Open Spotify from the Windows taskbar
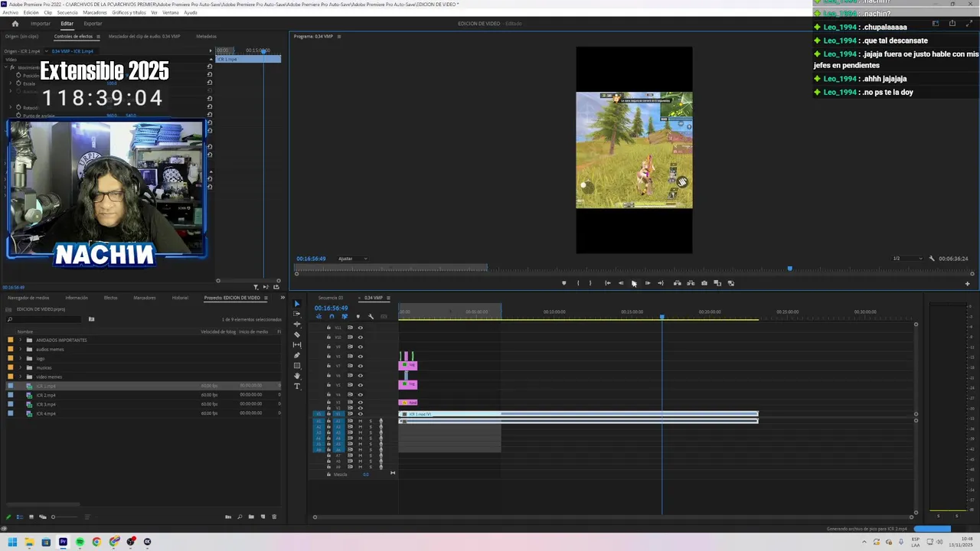 coord(80,542)
